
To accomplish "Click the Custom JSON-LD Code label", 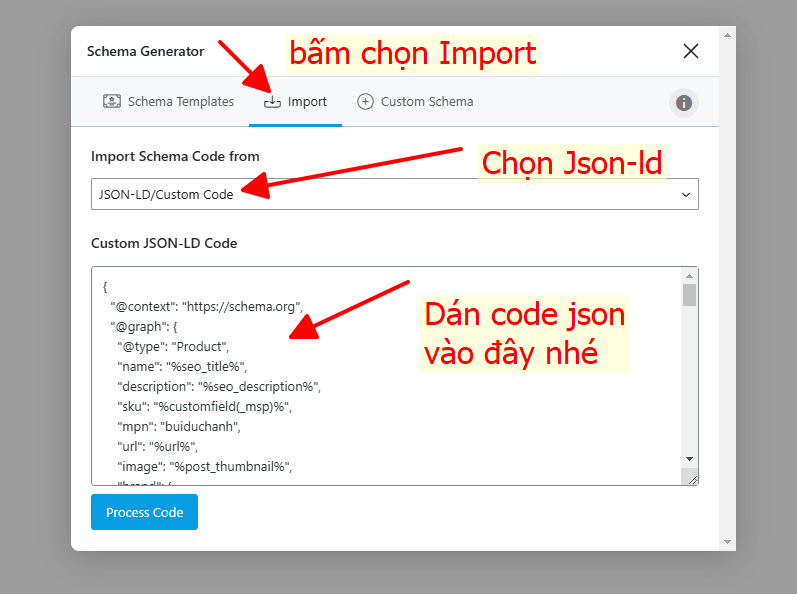I will tap(164, 243).
